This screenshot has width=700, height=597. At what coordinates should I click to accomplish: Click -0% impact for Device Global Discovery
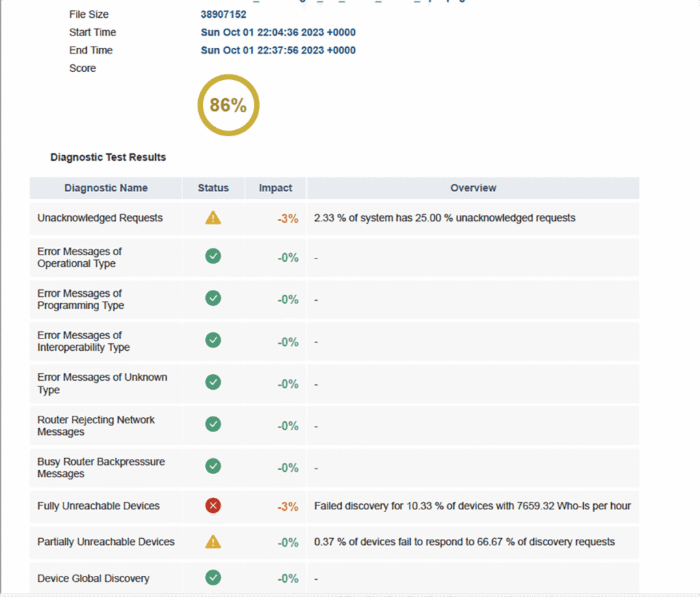[x=288, y=579]
